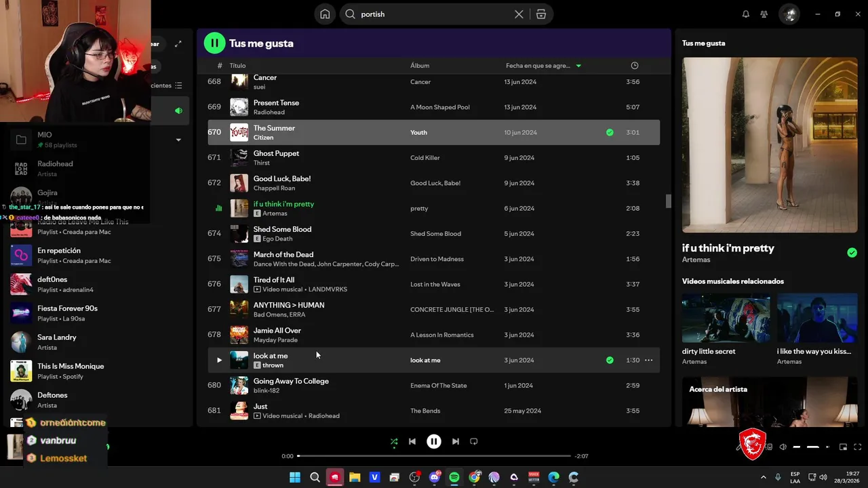868x488 pixels.
Task: Show hidden system tray icons
Action: 763,477
